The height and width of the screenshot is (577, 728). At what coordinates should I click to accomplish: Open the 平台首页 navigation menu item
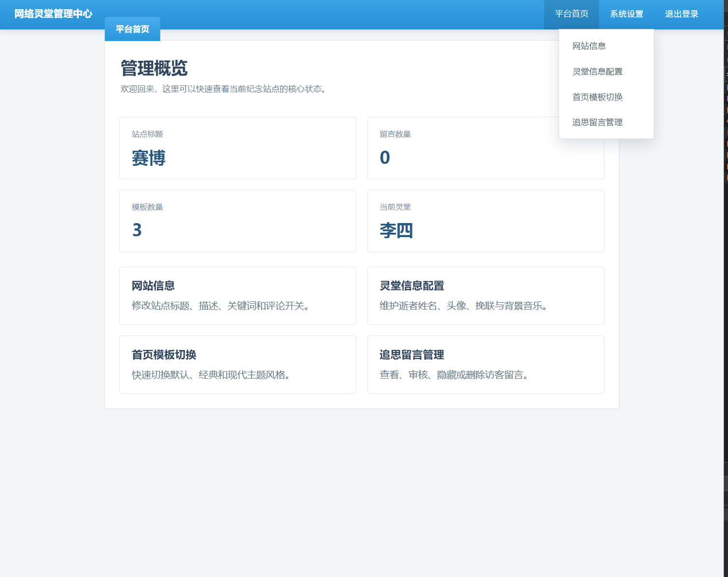(571, 14)
